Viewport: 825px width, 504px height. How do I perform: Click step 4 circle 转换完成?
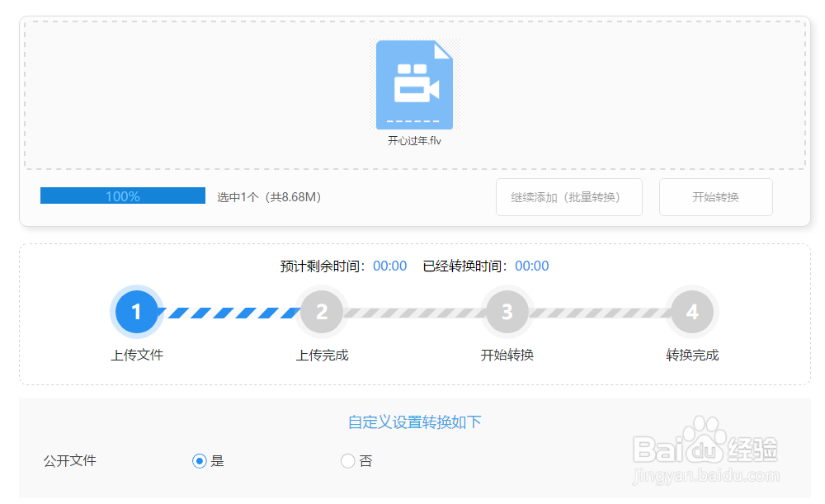692,312
